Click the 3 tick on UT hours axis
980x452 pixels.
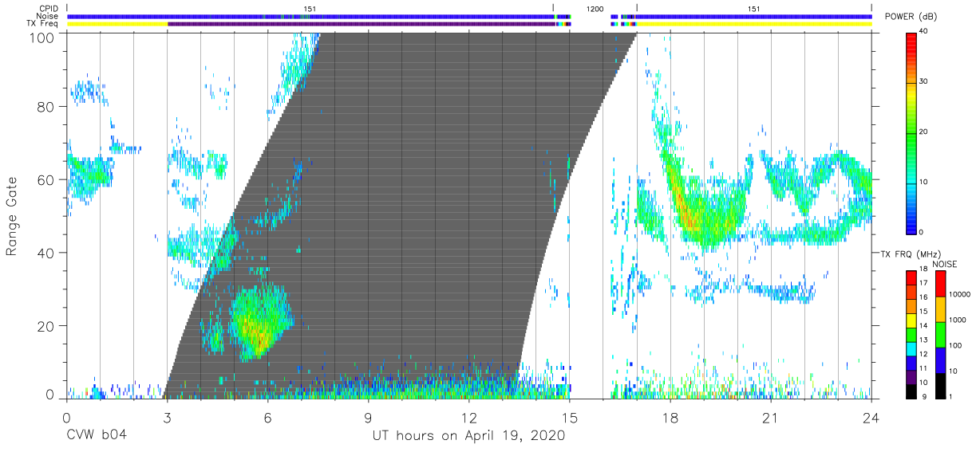coord(167,417)
